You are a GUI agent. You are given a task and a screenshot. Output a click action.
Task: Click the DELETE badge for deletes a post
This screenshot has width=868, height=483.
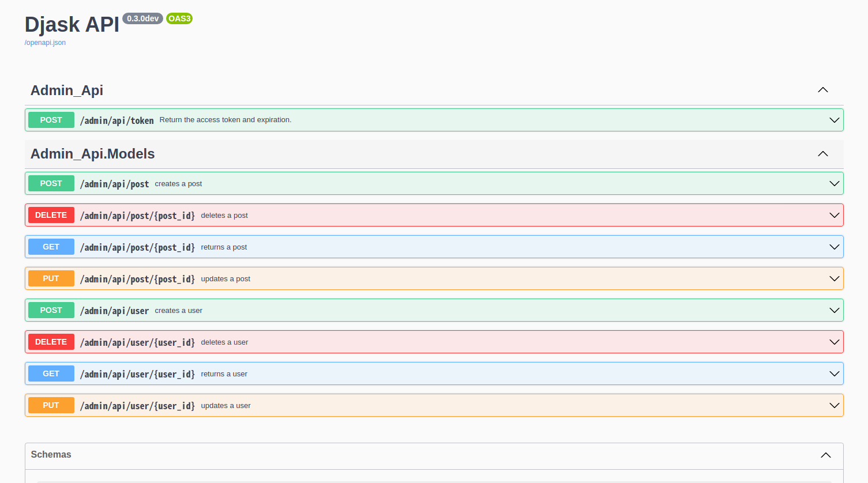click(51, 215)
